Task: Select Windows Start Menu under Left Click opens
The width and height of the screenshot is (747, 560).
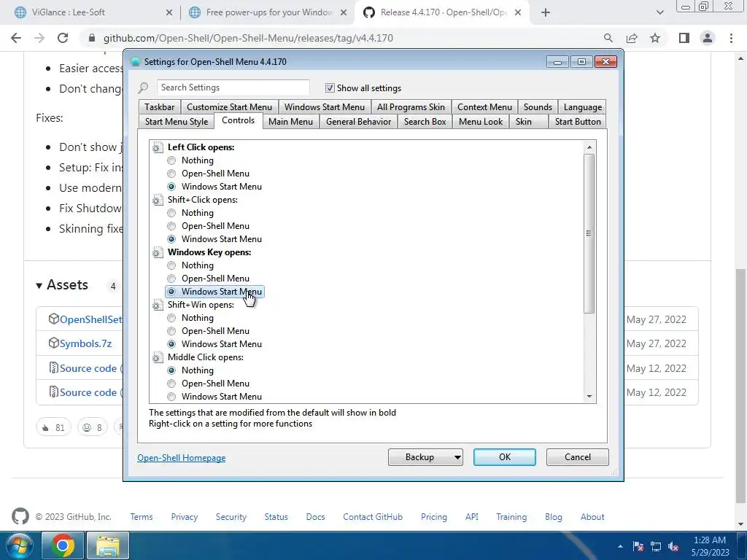Action: 171,187
